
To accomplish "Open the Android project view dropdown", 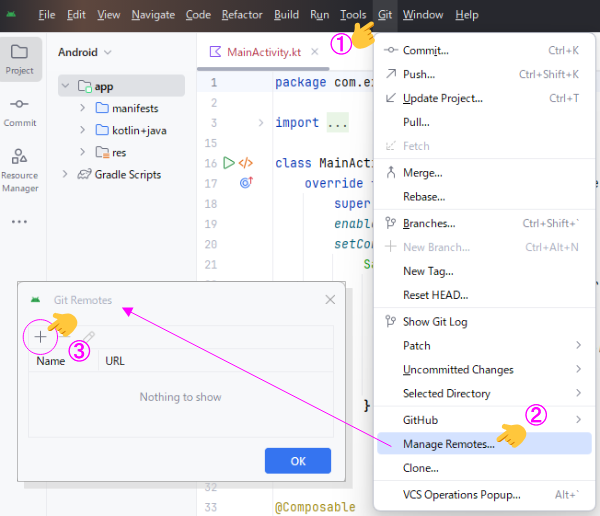I will 85,52.
